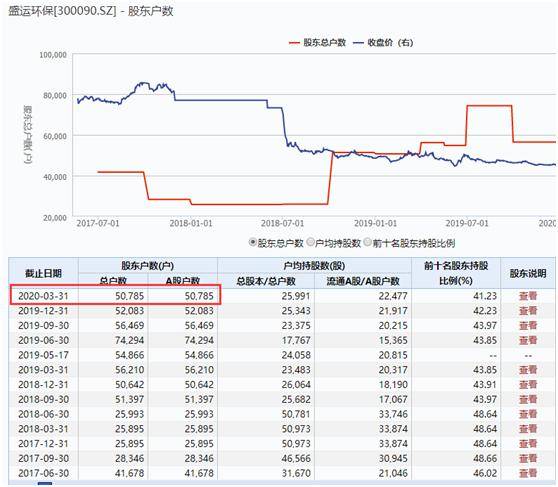Select the 2018-03-31 date cell
558x487 pixels.
click(x=43, y=429)
